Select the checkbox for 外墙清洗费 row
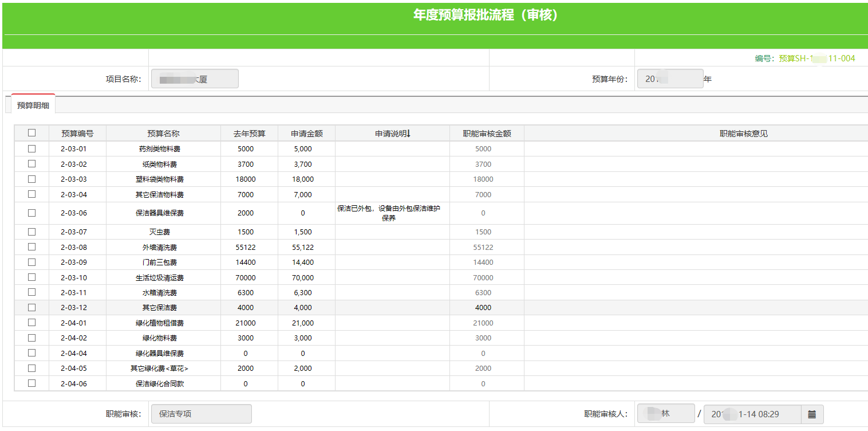 (31, 247)
